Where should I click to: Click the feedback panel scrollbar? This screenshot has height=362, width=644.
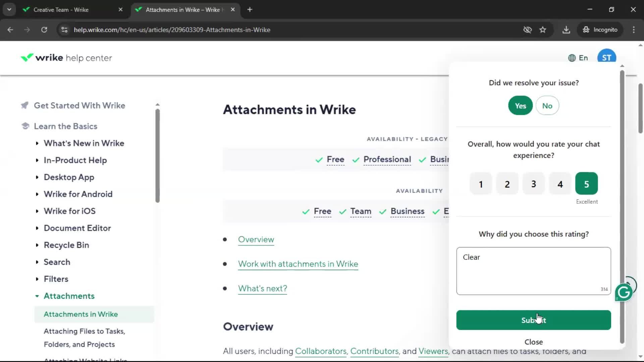tap(622, 207)
